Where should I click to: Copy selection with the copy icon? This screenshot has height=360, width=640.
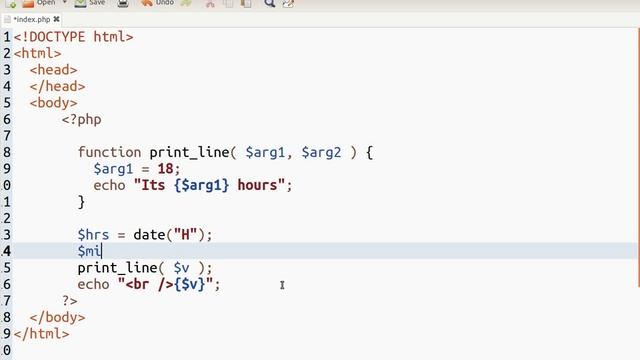click(x=228, y=4)
